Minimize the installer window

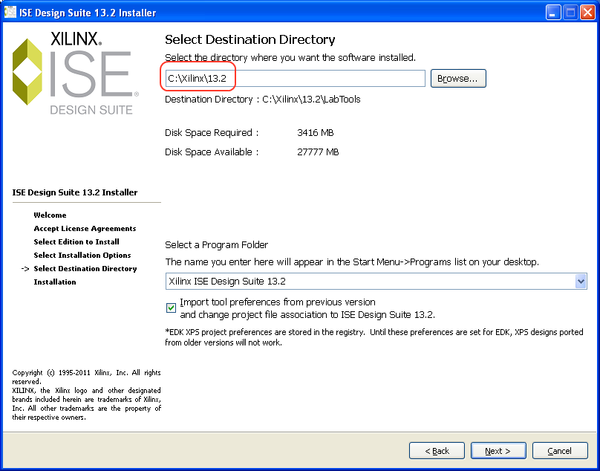point(552,13)
